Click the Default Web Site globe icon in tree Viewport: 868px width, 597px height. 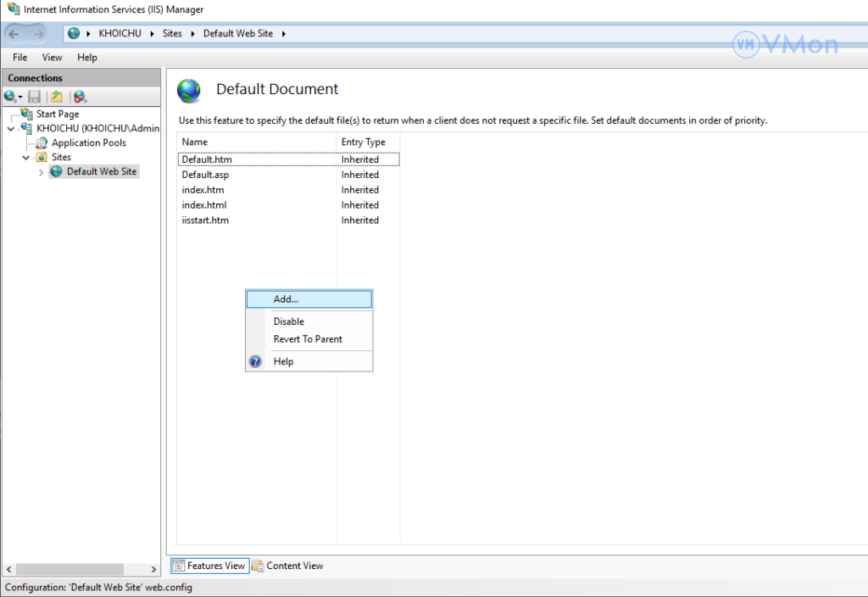(x=57, y=171)
